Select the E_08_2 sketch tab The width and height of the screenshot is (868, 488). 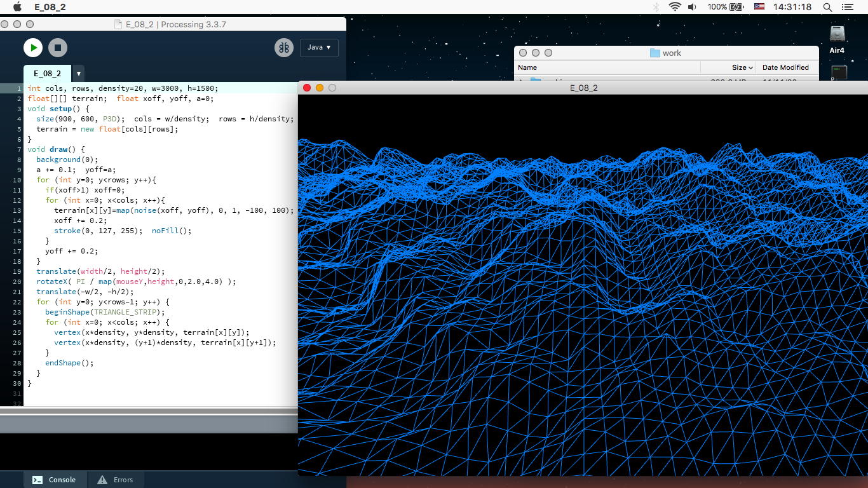pyautogui.click(x=48, y=74)
